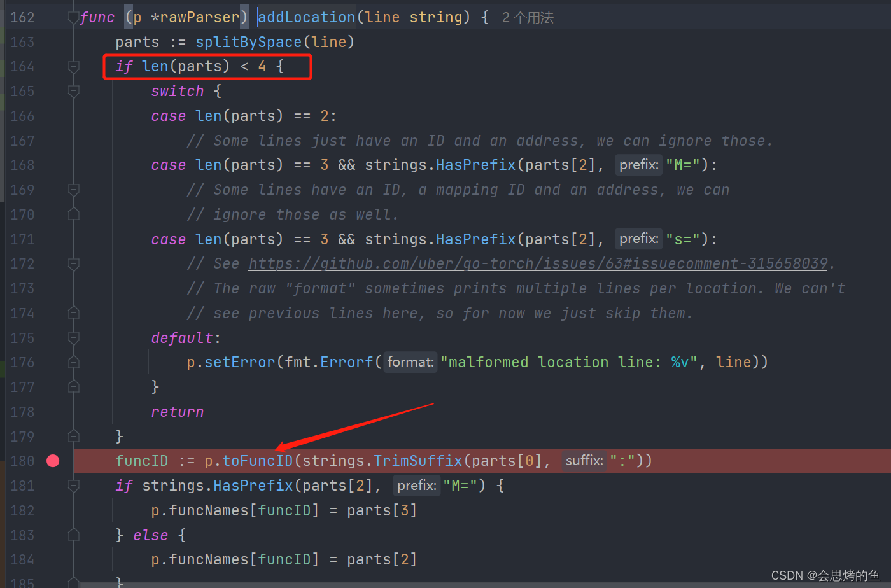Click line number 163 in the gutter
This screenshot has height=588, width=891.
point(22,42)
